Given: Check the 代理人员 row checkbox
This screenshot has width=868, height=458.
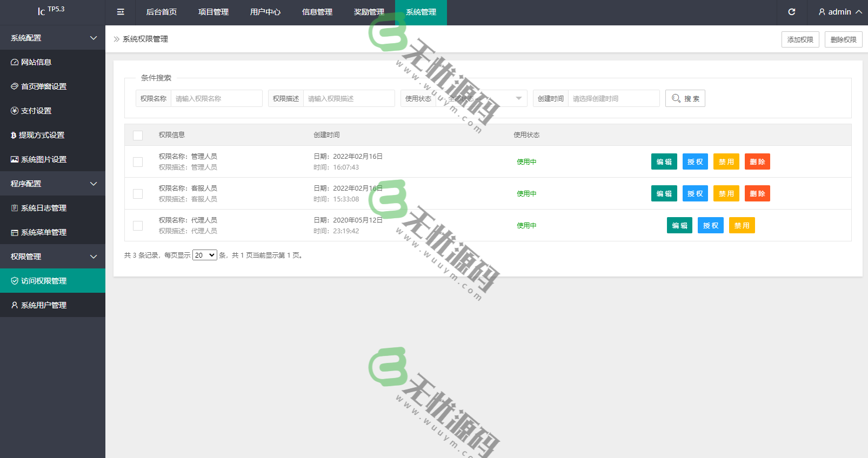Looking at the screenshot, I should click(138, 226).
